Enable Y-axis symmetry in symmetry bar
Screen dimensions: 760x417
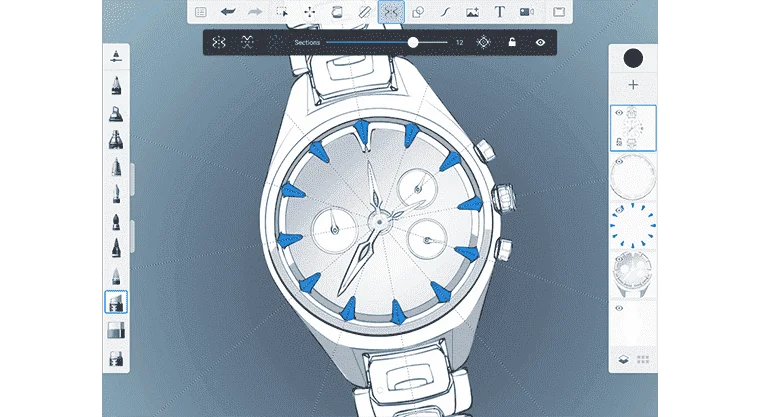click(x=219, y=43)
